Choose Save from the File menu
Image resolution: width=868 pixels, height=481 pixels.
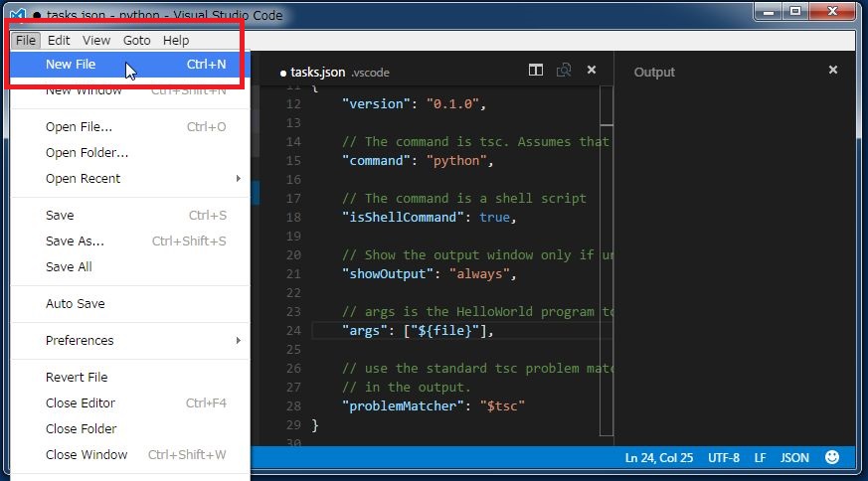point(130,216)
